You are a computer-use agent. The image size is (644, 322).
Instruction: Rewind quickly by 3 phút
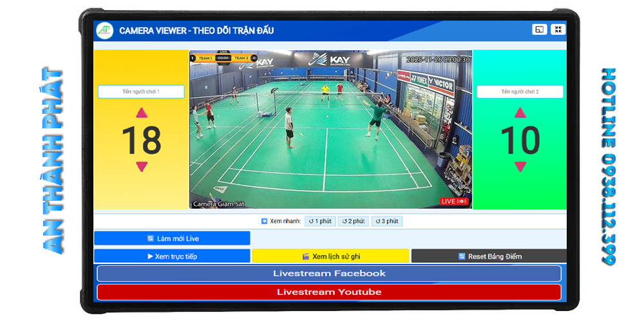(x=387, y=222)
